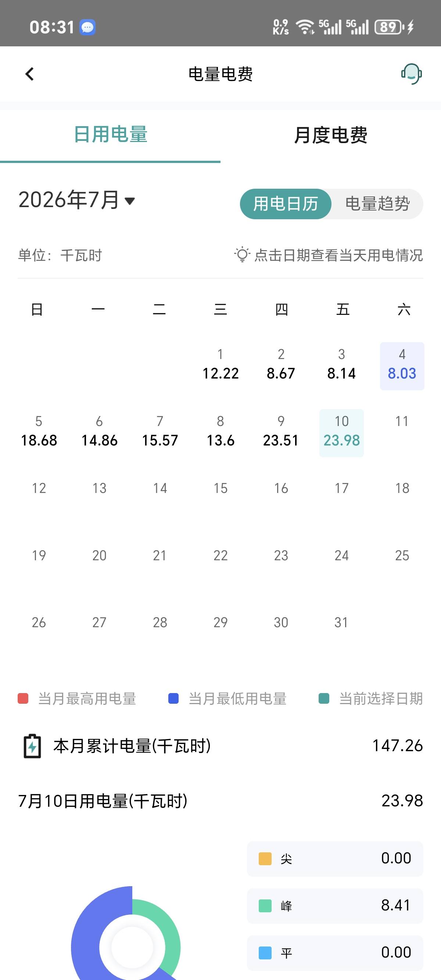
Task: Tap date 15 in calendar
Action: point(220,489)
